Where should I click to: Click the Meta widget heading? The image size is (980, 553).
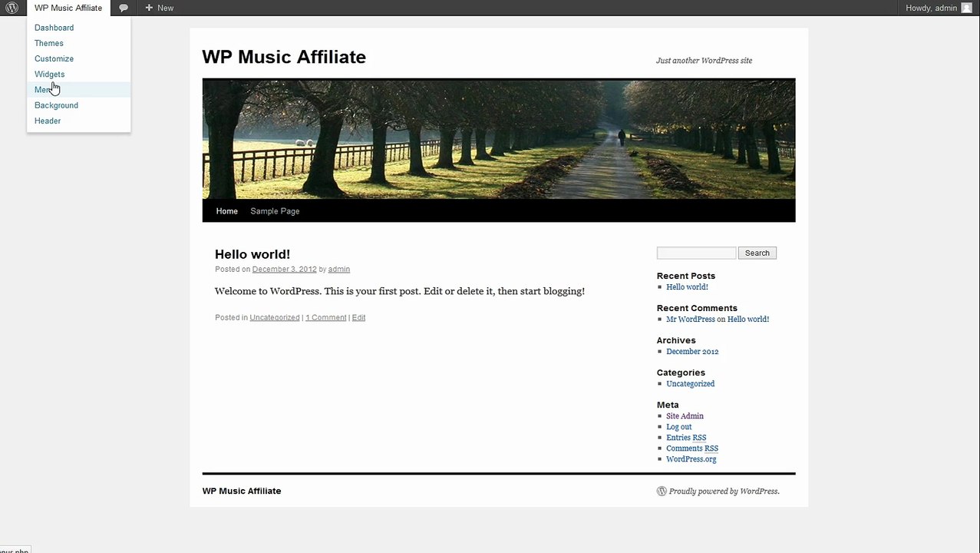coord(668,405)
